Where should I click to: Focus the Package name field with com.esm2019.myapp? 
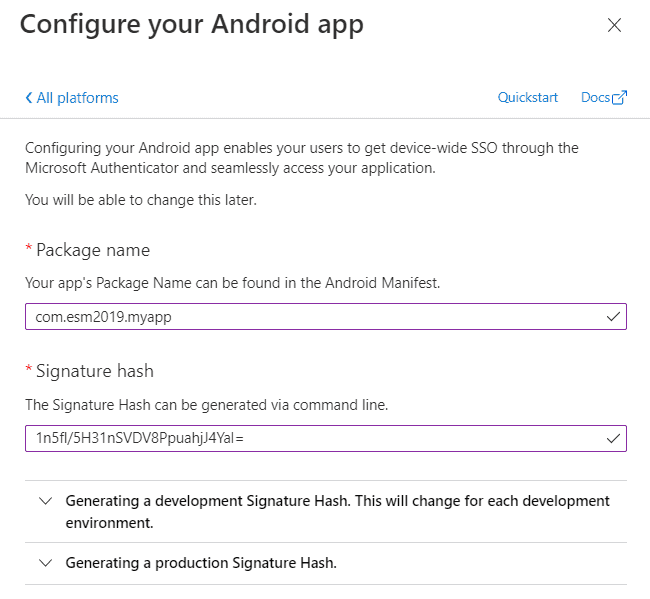[x=326, y=317]
